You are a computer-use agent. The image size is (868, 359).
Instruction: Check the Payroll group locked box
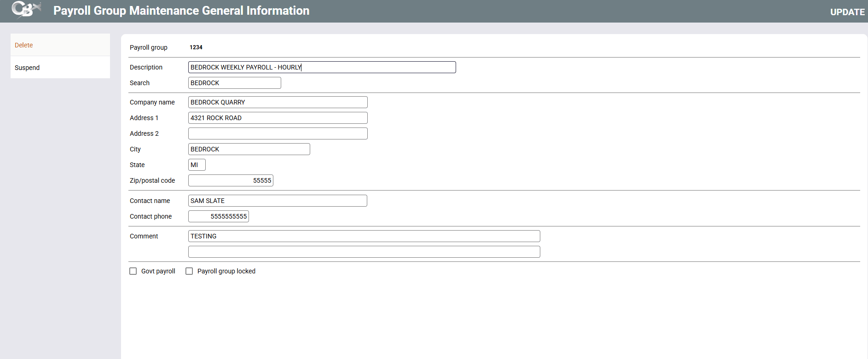[x=189, y=271]
